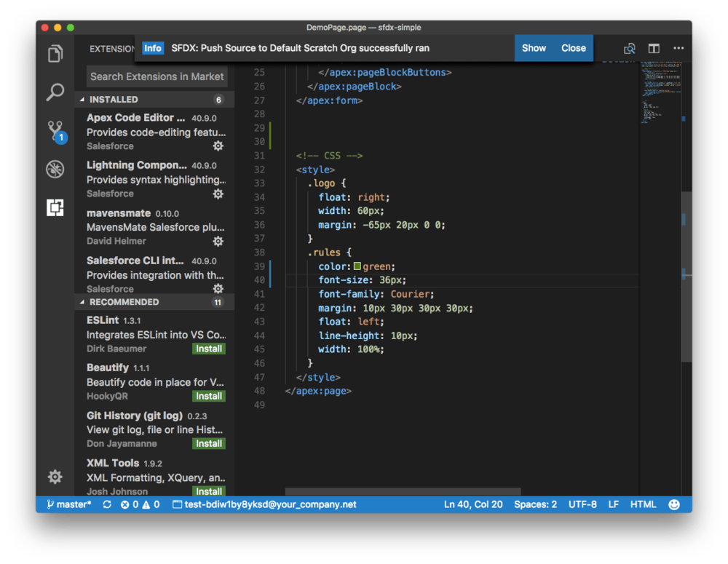728x564 pixels.
Task: Select the Extensions view icon
Action: [55, 207]
